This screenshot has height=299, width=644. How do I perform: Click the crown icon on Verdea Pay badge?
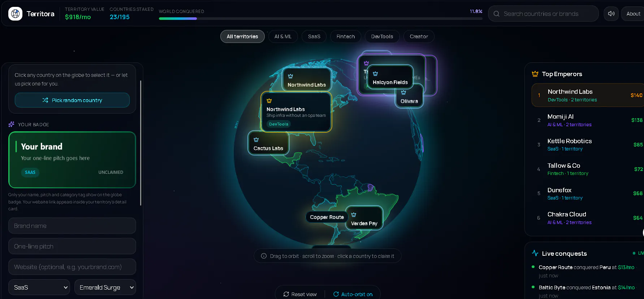354,215
